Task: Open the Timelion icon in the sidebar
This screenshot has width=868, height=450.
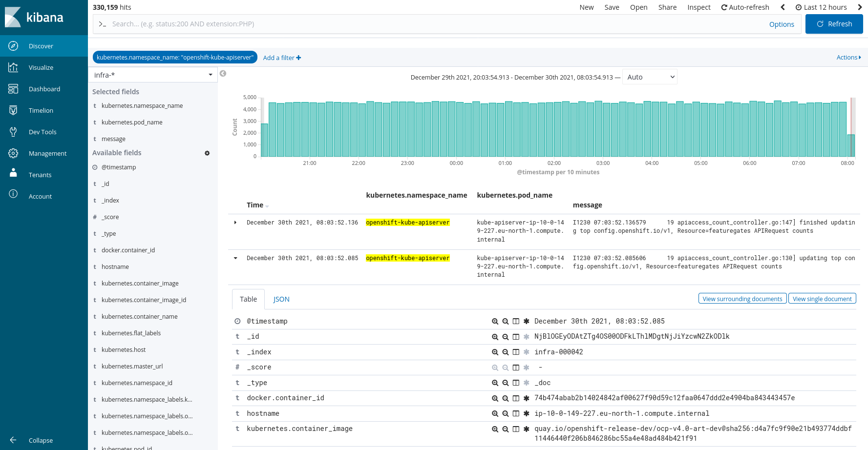Action: (13, 110)
